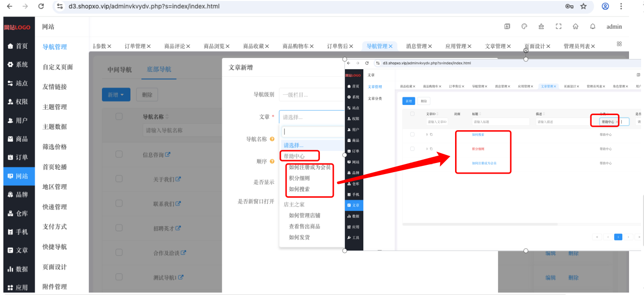644x295 pixels.
Task: Pick 如何管理店铺 from the dropdown options
Action: pos(304,215)
